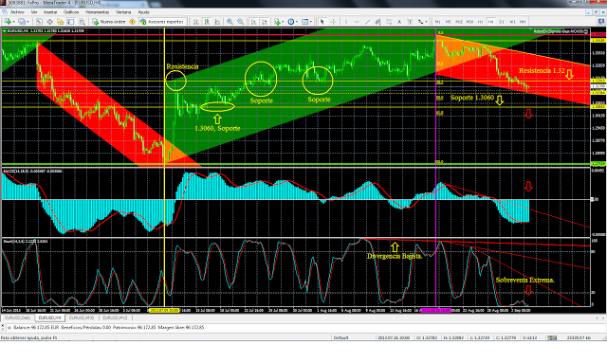This screenshot has height=364, width=607.
Task: Select the trendline drawing tool
Action: (x=367, y=22)
